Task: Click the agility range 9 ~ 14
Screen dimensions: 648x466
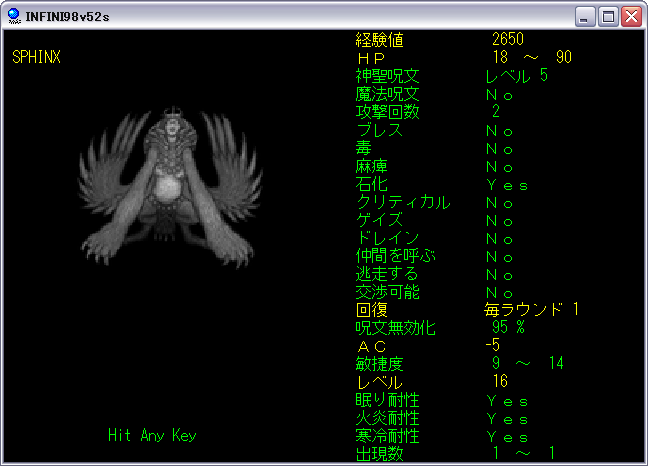Action: [x=528, y=363]
